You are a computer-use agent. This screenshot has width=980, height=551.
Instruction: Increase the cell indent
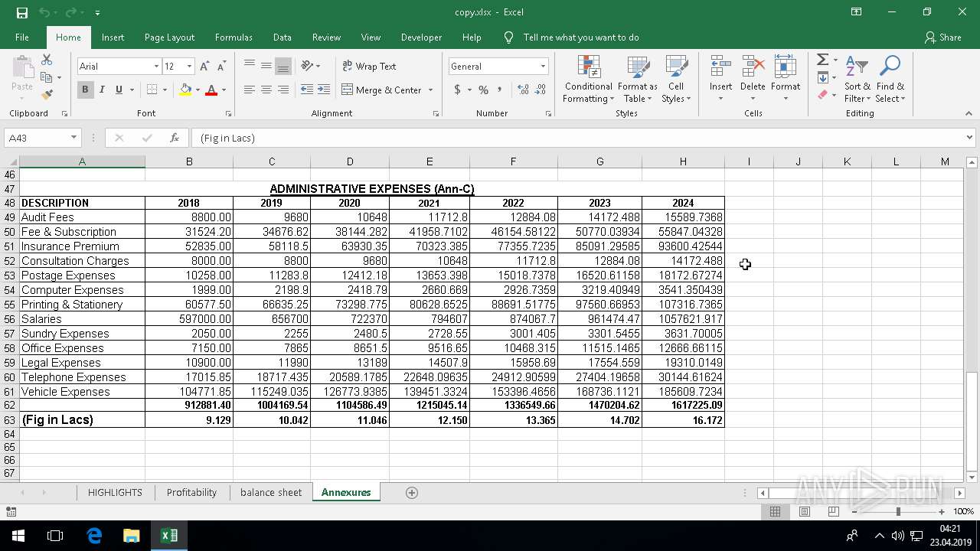click(324, 90)
